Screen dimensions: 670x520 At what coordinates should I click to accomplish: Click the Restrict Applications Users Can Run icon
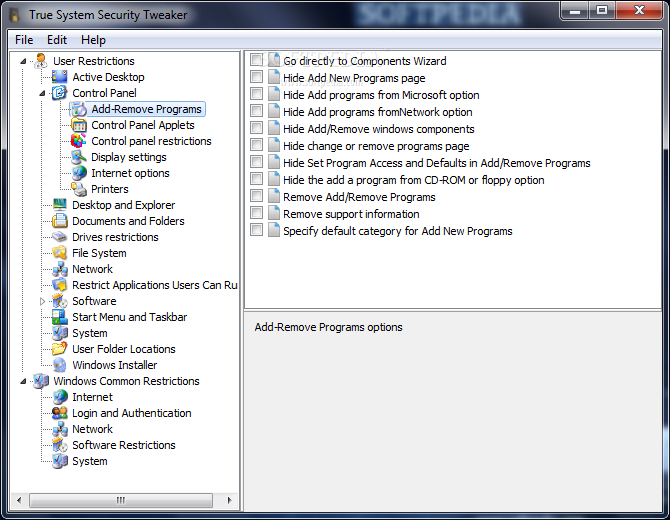coord(59,285)
